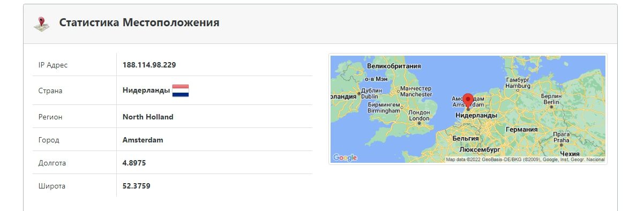The image size is (644, 211).
Task: Click the Berlin city dot on the map
Action: click(x=551, y=107)
